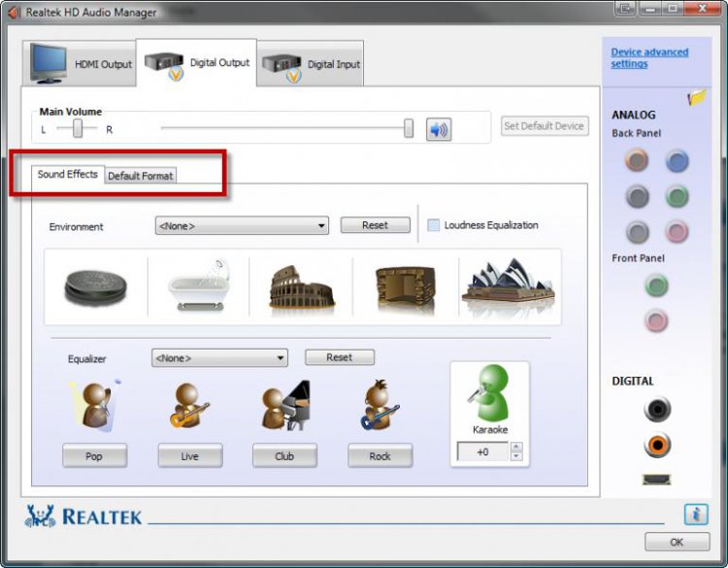Select the blue back panel jack
Image resolution: width=728 pixels, height=568 pixels.
click(677, 161)
